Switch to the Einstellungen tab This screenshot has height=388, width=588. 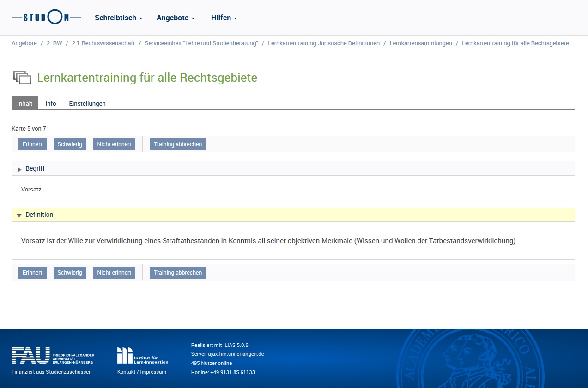pos(87,103)
